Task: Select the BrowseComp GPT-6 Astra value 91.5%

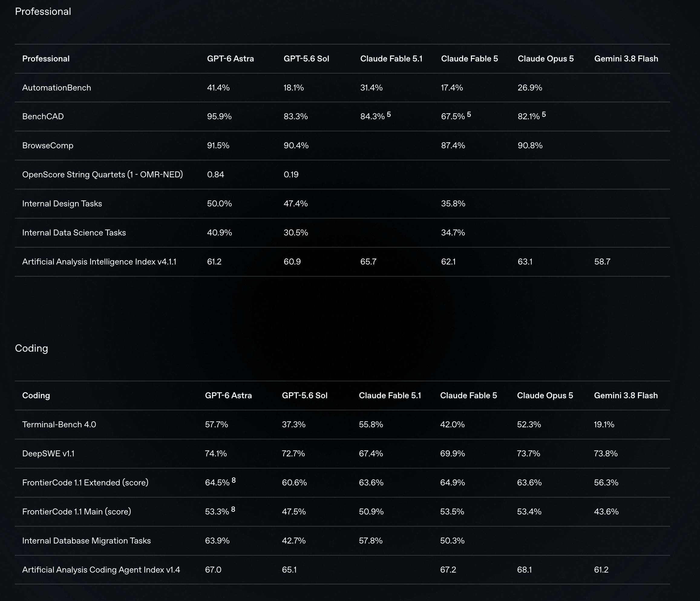Action: point(218,145)
